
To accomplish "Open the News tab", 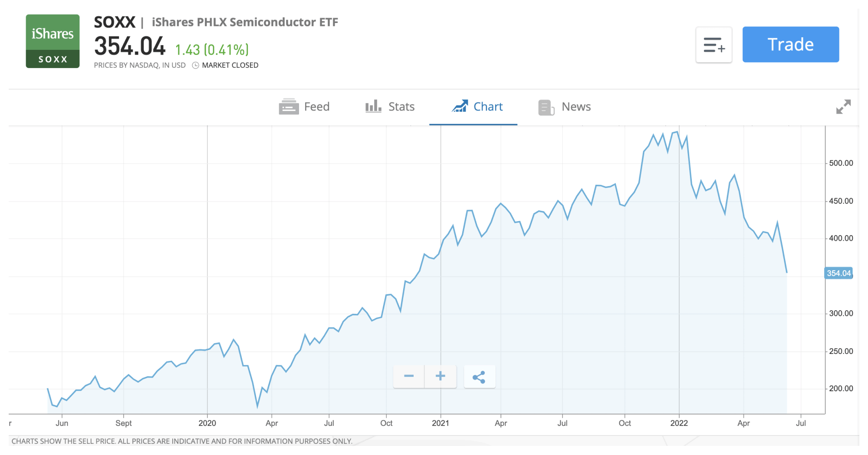I will click(564, 107).
